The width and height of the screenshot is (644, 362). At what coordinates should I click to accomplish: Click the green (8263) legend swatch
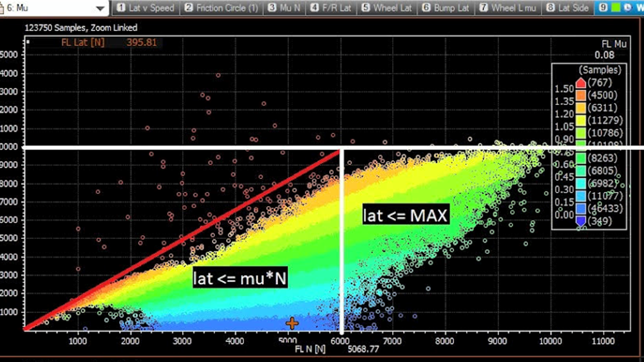click(580, 158)
